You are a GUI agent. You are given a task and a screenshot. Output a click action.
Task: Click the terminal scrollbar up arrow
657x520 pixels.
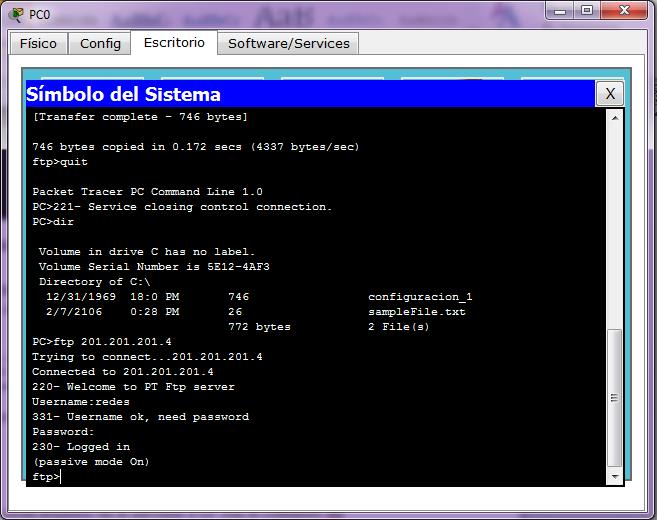(x=615, y=118)
